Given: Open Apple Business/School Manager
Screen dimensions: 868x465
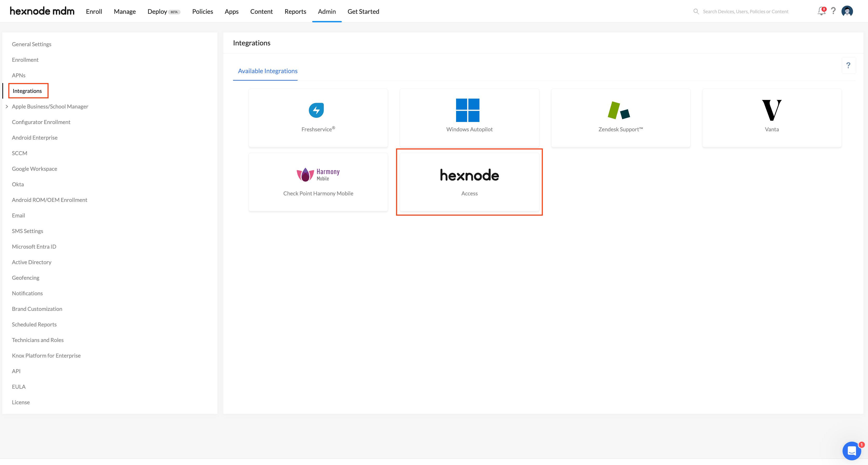Looking at the screenshot, I should coord(50,106).
